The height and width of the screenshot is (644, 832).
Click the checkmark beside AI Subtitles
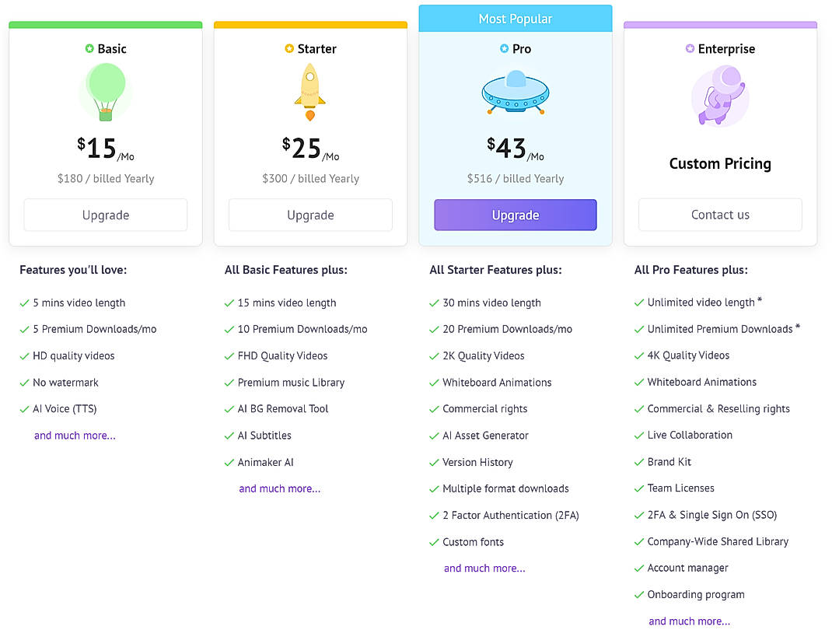tap(229, 436)
